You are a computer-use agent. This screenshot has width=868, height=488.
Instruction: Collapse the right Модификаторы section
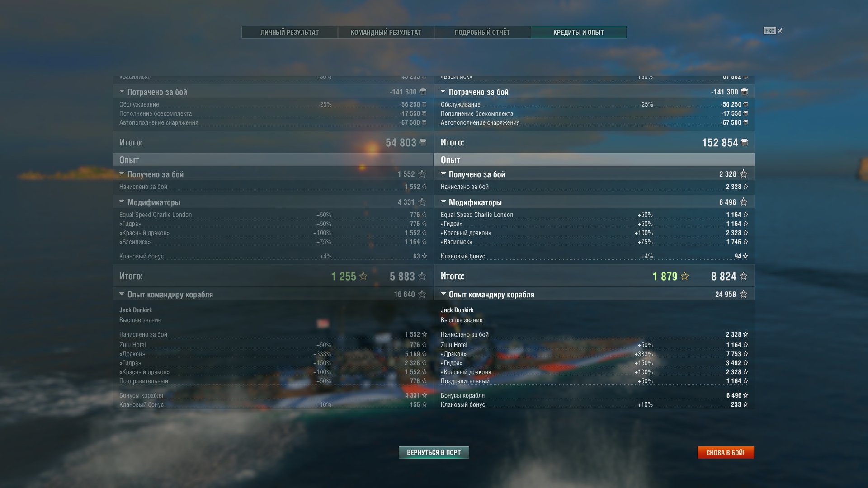point(443,202)
